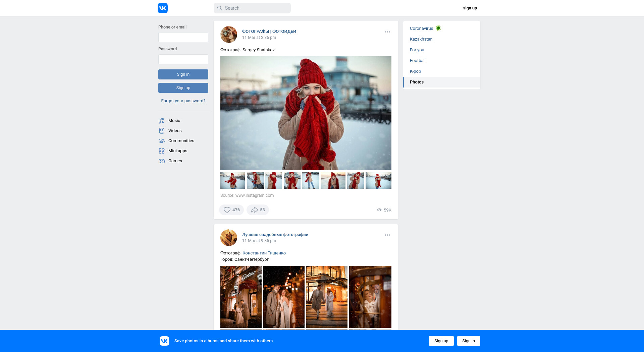Viewport: 644px width, 352px height.
Task: Click the Sign in button in the login form
Action: click(x=183, y=74)
